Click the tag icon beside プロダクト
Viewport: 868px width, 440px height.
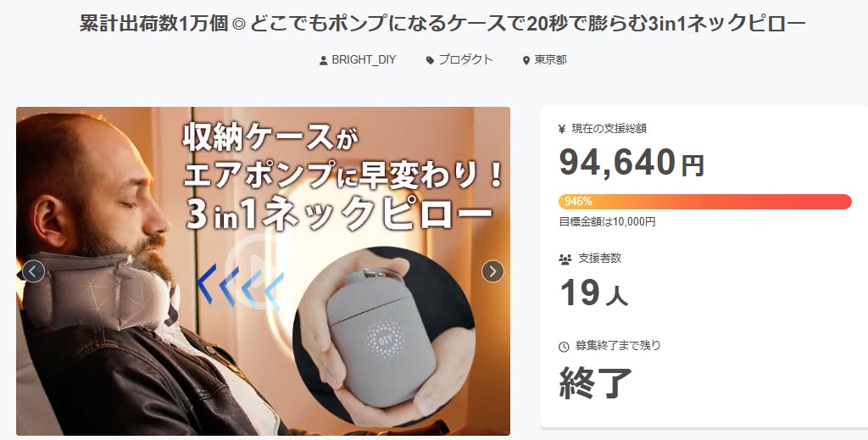pos(430,60)
